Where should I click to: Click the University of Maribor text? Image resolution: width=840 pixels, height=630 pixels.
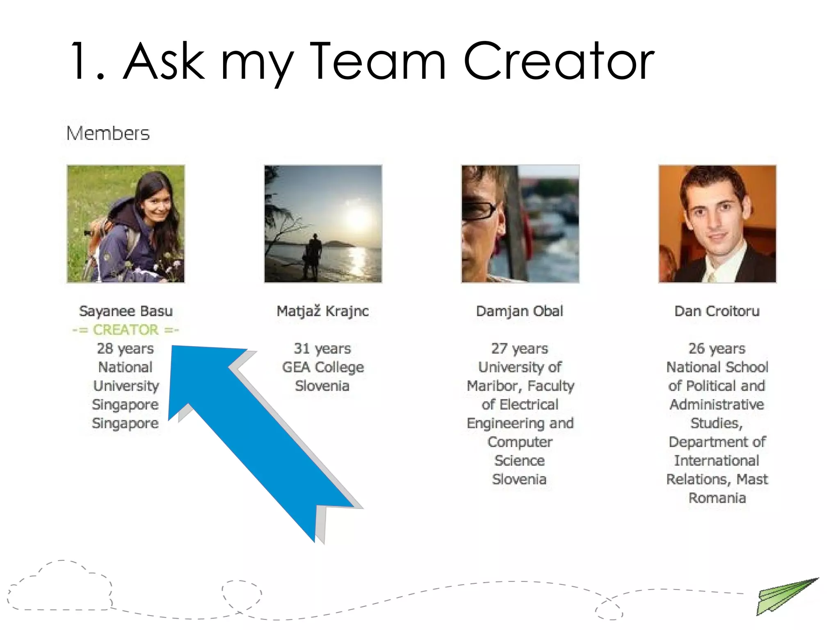520,367
